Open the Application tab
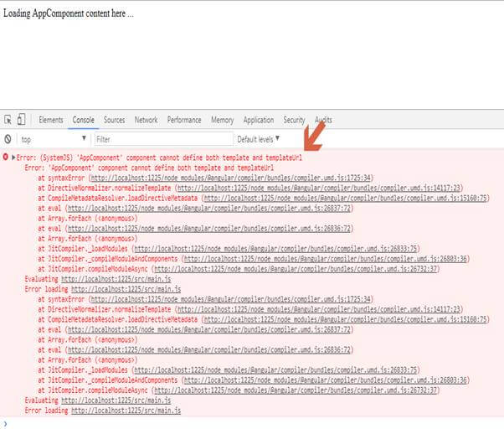This screenshot has height=429, width=504. [x=259, y=120]
